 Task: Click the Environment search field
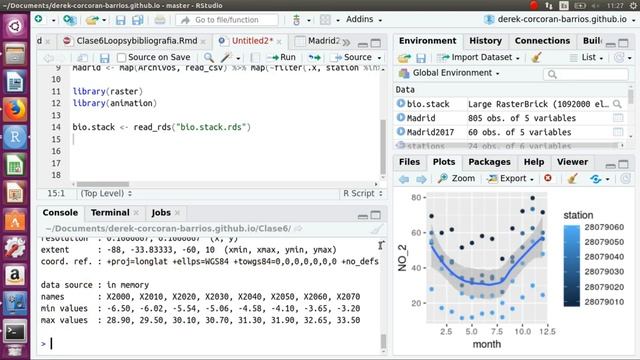586,74
